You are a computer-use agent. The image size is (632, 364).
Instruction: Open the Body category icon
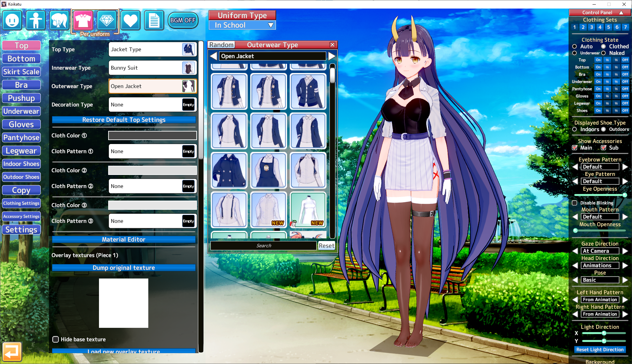pyautogui.click(x=36, y=20)
